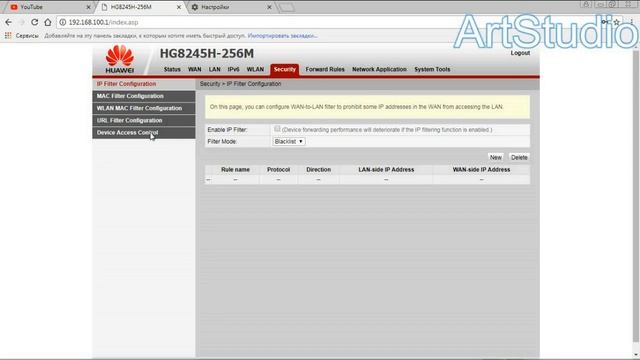Open URL Filter Configuration

click(x=144, y=120)
